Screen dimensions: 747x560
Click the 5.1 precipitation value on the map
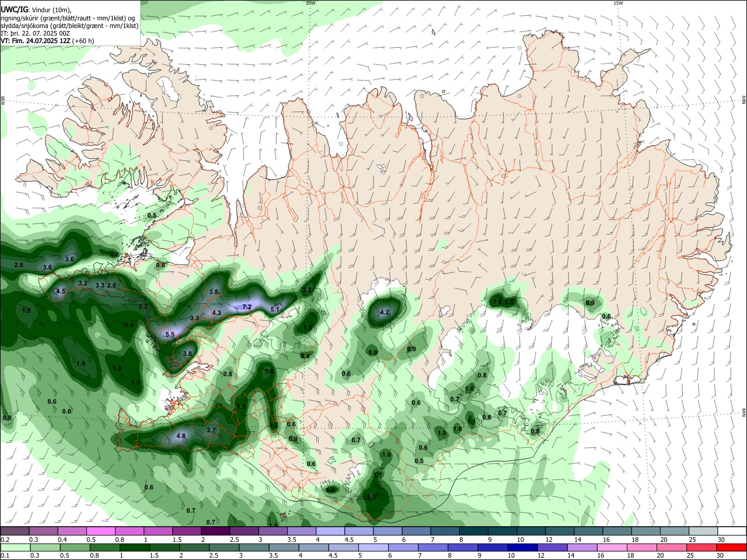276,309
